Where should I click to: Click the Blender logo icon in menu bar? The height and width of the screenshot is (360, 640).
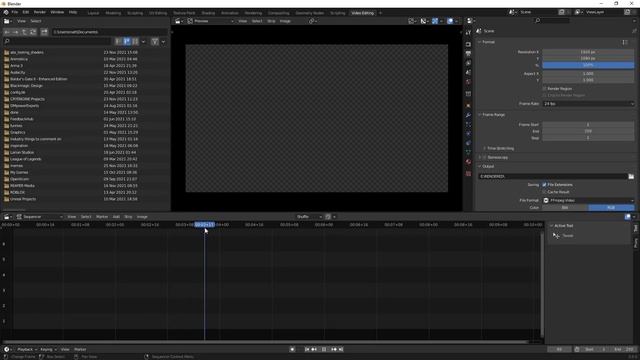pos(6,13)
